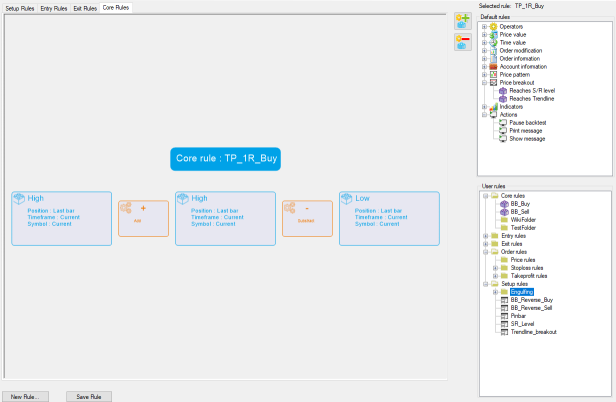Image resolution: width=616 pixels, height=402 pixels.
Task: Select the Core Rules tab
Action: coord(116,7)
